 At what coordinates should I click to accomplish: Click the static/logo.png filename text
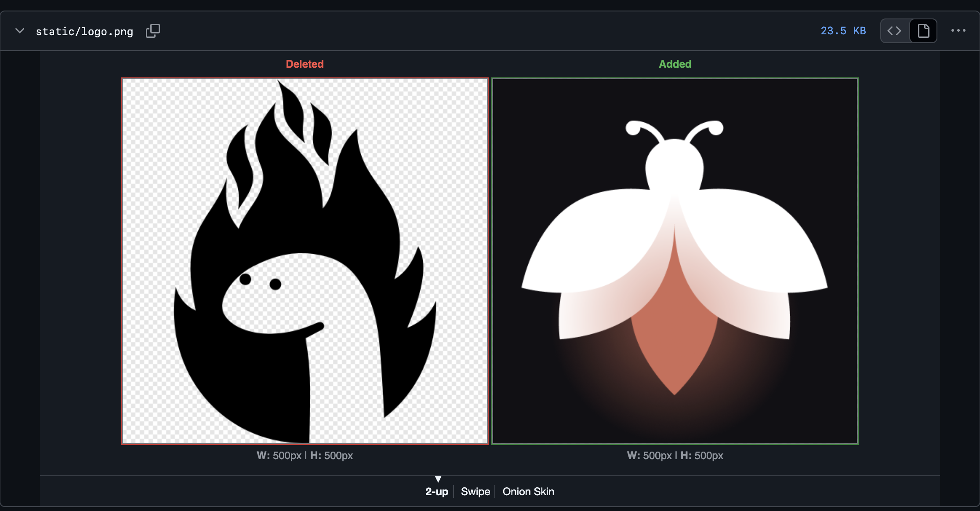(84, 32)
